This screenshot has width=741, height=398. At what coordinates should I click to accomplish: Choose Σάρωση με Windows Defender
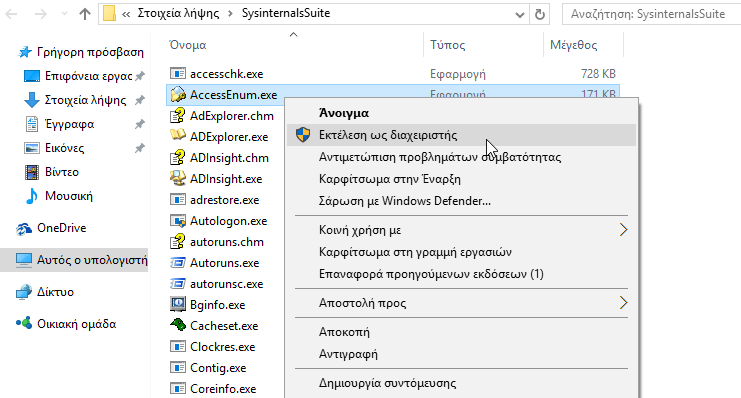[x=461, y=201]
